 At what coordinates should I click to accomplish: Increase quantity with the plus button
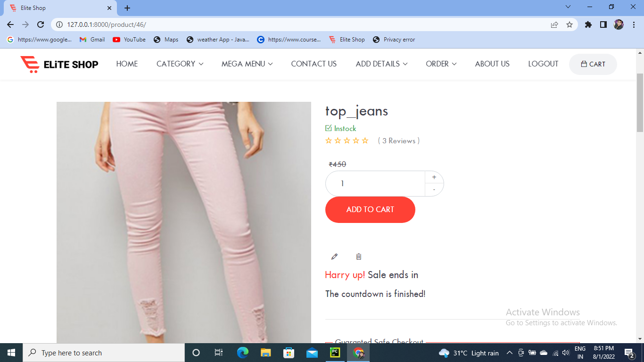point(434,177)
